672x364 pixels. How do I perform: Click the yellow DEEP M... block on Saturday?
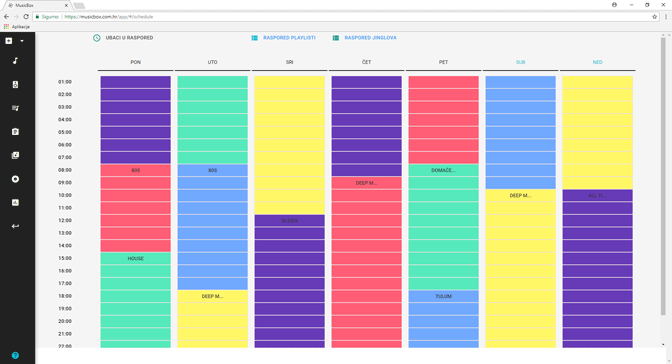click(520, 196)
